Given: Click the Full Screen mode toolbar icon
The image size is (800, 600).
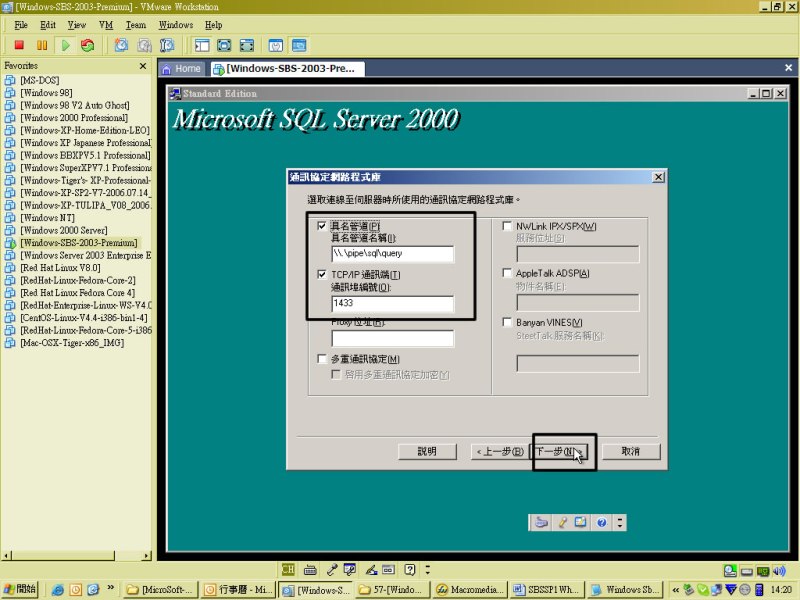Looking at the screenshot, I should 246,45.
